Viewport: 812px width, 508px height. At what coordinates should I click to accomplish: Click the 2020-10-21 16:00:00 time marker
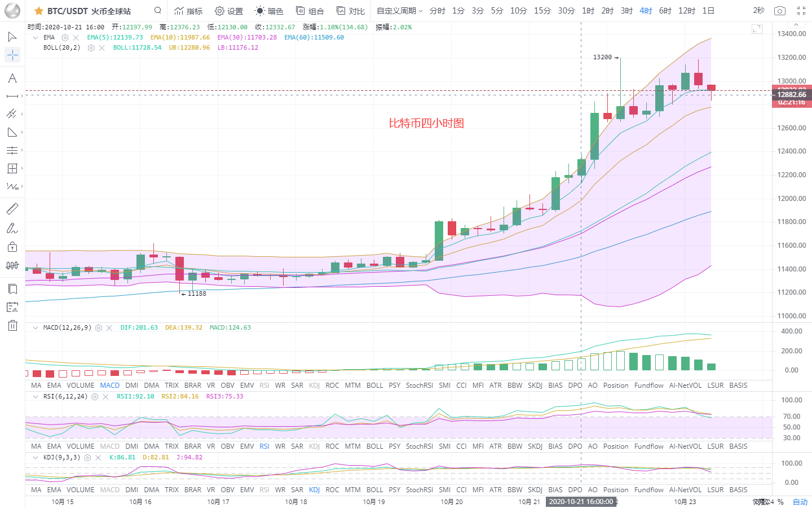(581, 502)
